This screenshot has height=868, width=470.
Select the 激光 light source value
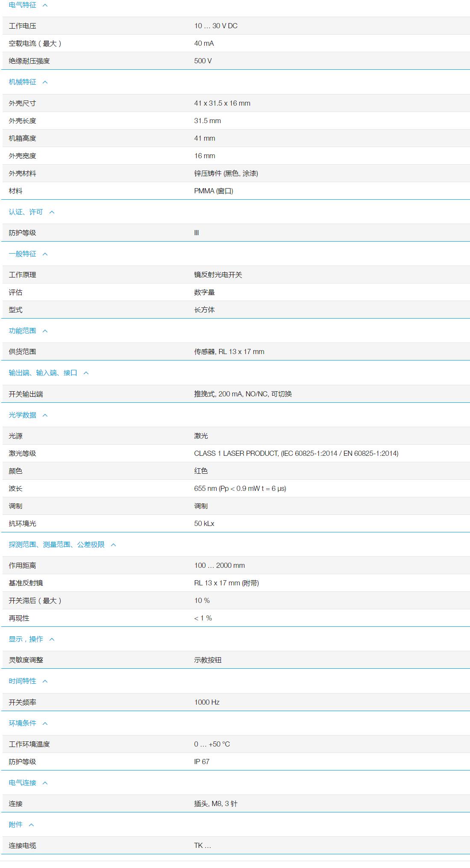tap(201, 436)
